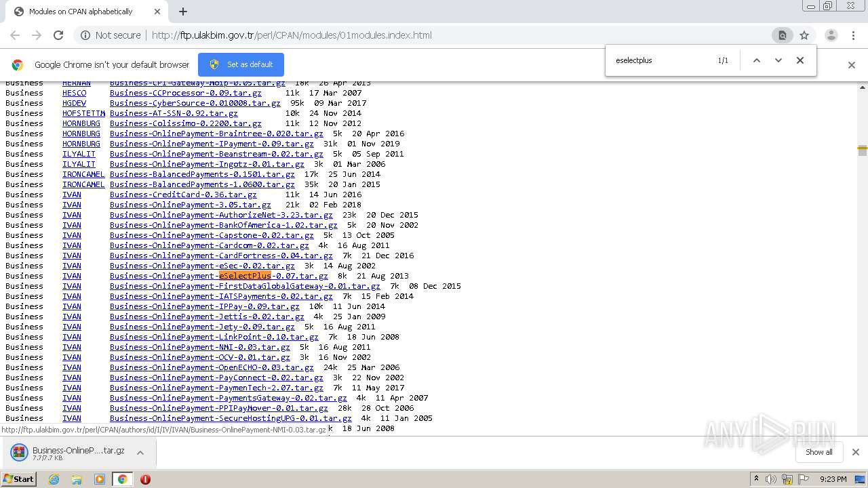Show all downloads

pos(819,452)
